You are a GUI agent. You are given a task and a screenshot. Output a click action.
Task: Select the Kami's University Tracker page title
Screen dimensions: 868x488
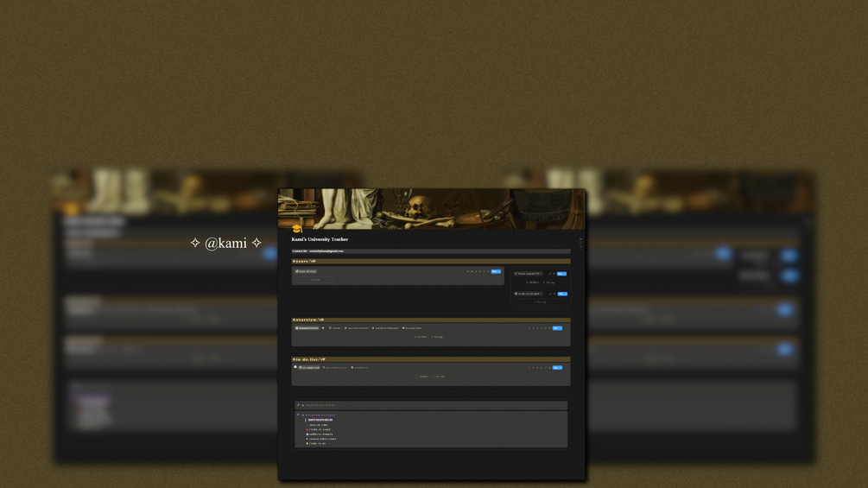[320, 239]
